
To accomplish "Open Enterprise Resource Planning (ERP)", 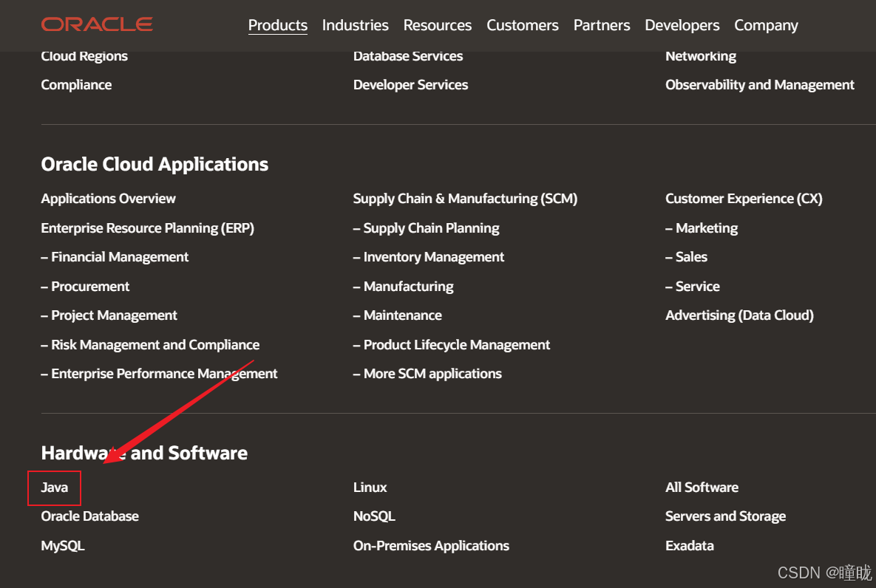I will (x=148, y=228).
